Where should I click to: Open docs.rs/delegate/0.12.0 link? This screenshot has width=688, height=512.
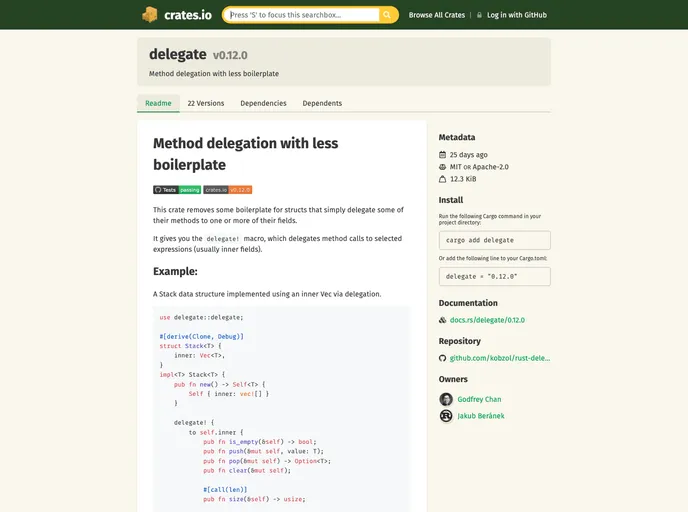pyautogui.click(x=487, y=320)
